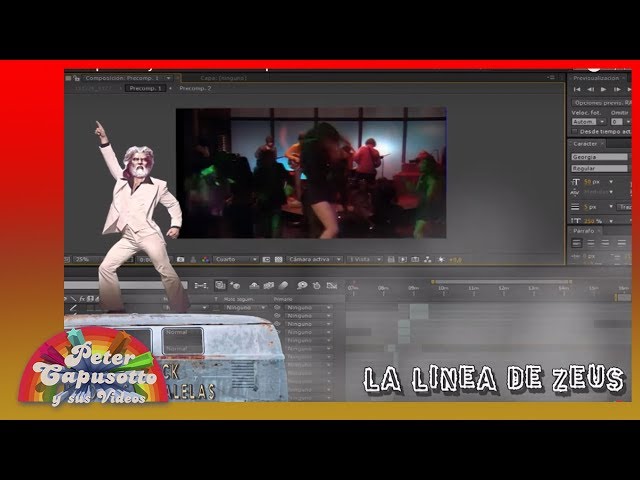Click the Comp Mini-Flowchart timeline icon

201,286
